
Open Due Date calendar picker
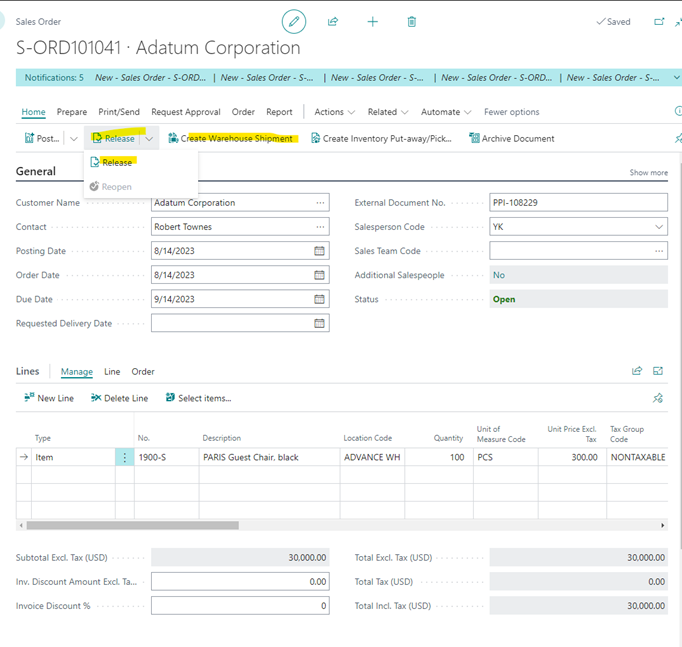[319, 299]
